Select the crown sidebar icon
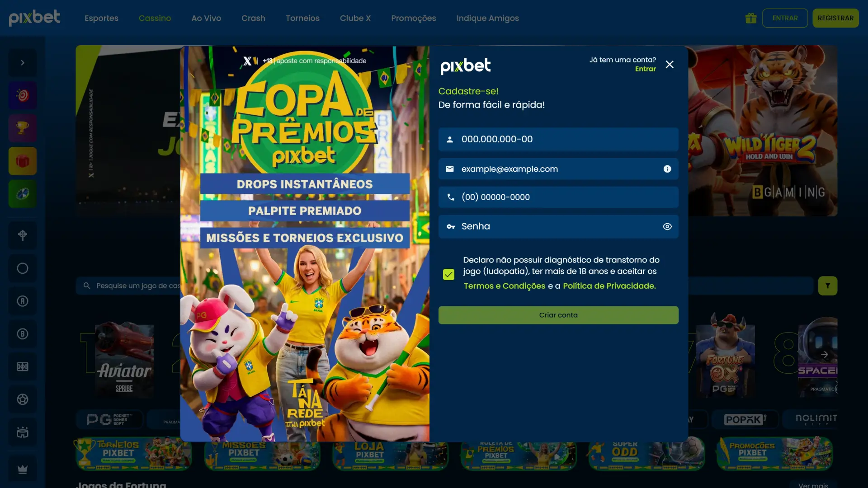The image size is (868, 488). point(23,469)
